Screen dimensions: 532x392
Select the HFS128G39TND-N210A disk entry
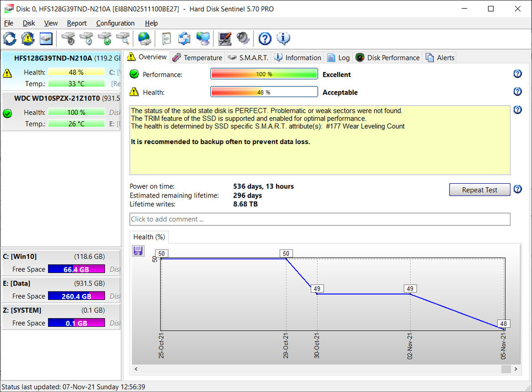[x=61, y=70]
